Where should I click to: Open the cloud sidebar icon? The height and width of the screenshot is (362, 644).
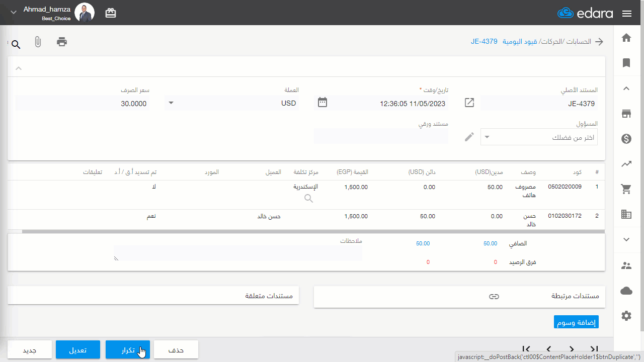(x=626, y=291)
